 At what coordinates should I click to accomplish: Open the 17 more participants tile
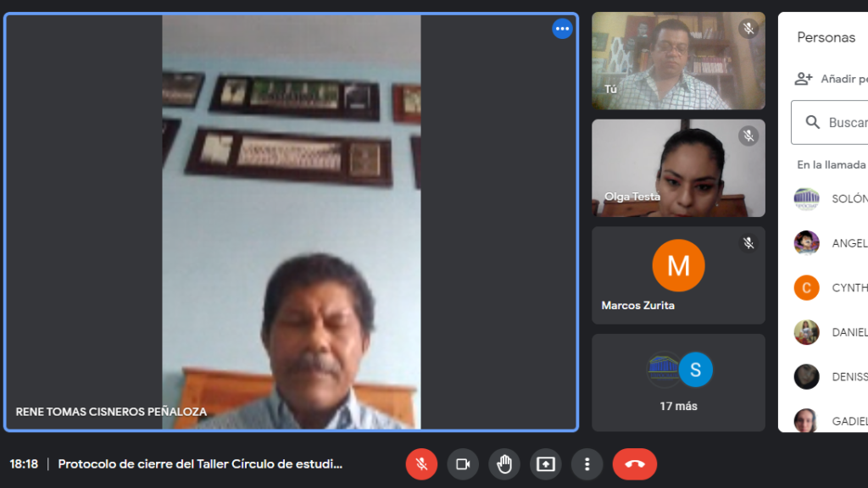tap(678, 382)
